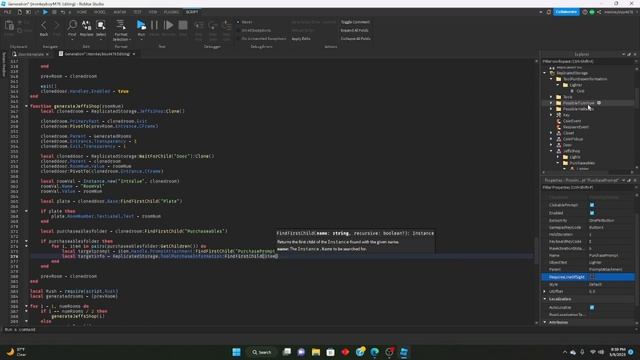Screen dimensions: 640x360
Task: Select the DoorGenerator script tab
Action: (31, 54)
